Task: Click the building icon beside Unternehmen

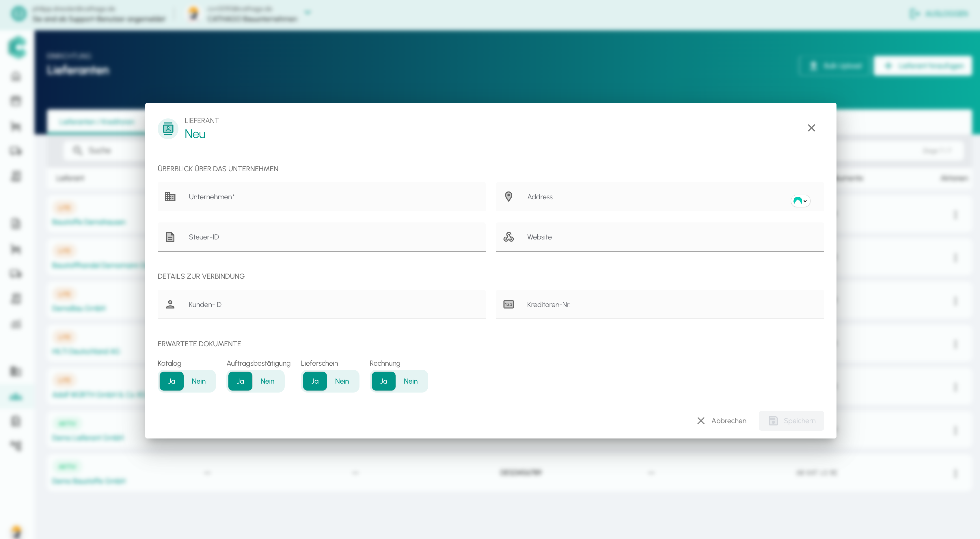Action: [170, 196]
